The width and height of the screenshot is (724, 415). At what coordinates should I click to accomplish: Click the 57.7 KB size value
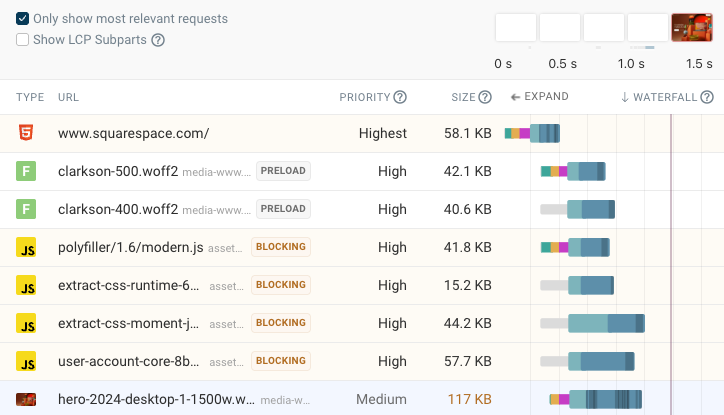click(x=468, y=361)
